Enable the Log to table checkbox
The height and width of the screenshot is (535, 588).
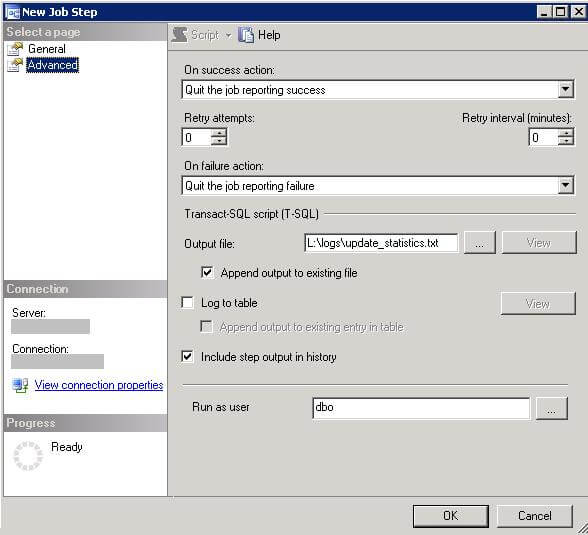[x=188, y=303]
